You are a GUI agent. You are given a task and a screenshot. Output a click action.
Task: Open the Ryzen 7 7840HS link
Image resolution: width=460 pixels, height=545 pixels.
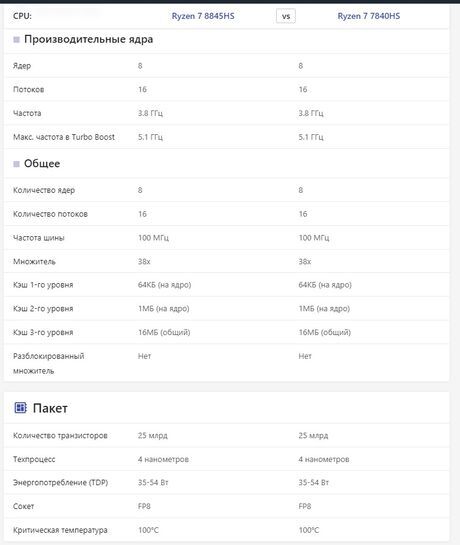(x=369, y=16)
